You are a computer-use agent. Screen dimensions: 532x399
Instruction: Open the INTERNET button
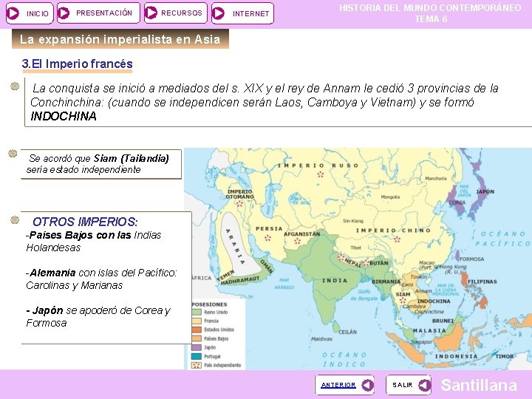click(242, 13)
